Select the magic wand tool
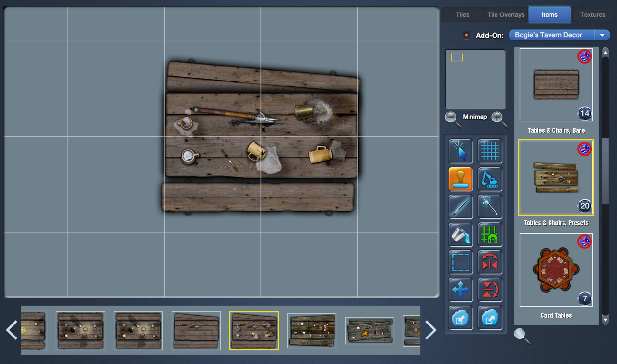Image resolution: width=617 pixels, height=364 pixels. [490, 207]
